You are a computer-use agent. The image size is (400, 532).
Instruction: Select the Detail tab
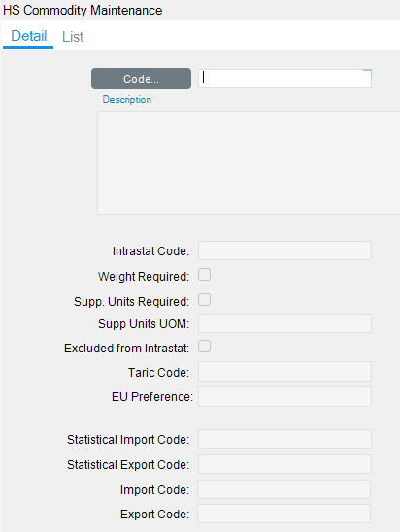click(28, 36)
